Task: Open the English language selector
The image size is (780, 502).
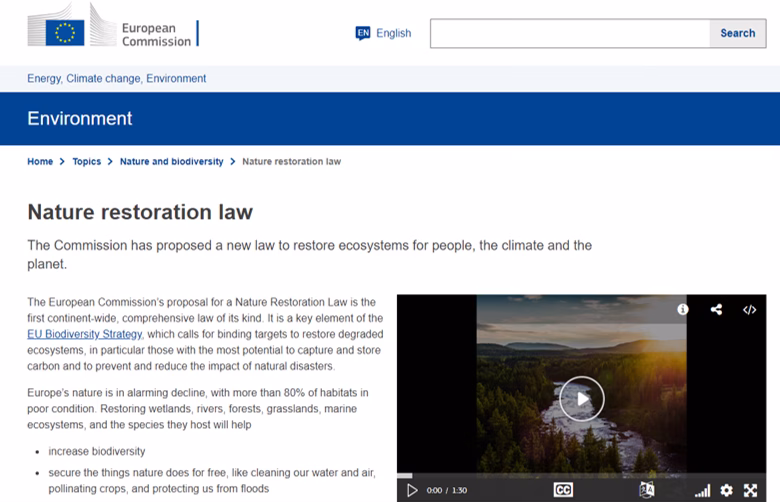Action: [384, 33]
